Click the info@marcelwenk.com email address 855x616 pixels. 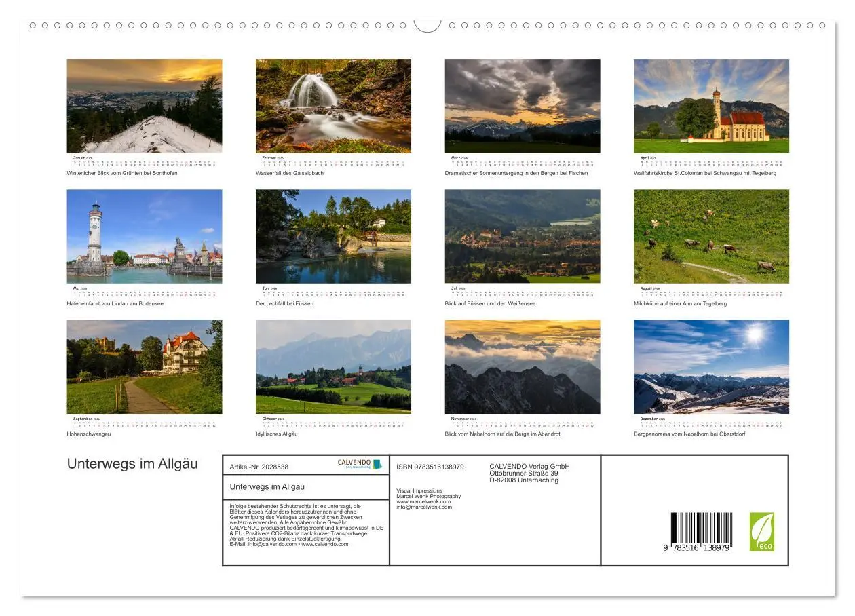click(424, 507)
